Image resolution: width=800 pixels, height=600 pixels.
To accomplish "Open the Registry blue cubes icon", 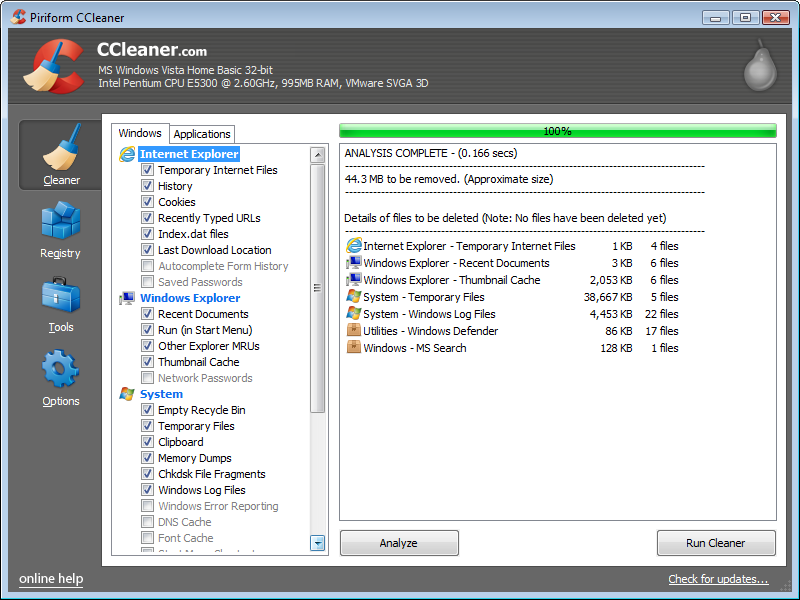I will (x=61, y=220).
